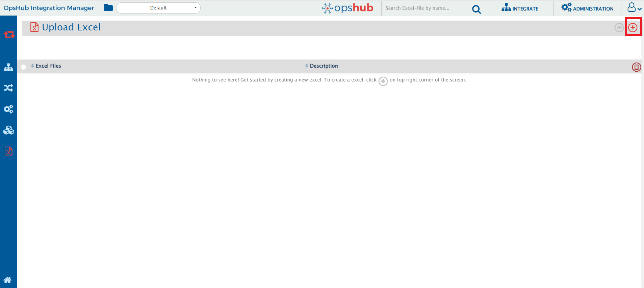This screenshot has width=644, height=288.
Task: Click the plus icon to add Excel
Action: coord(633,27)
